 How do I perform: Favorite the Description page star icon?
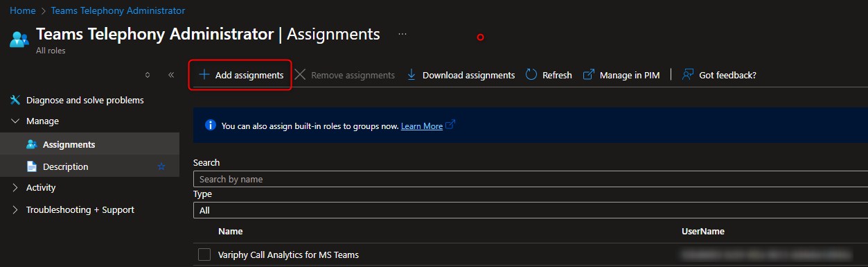tap(161, 166)
